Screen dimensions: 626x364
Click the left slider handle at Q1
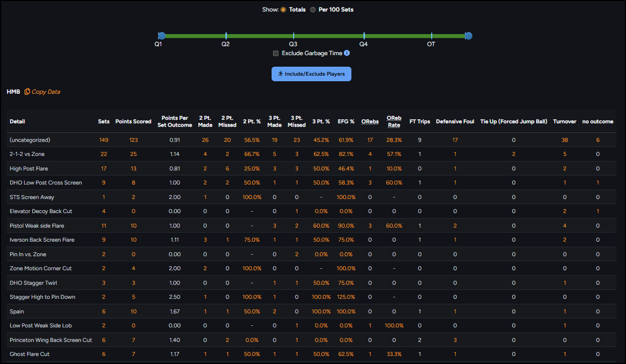pyautogui.click(x=162, y=36)
